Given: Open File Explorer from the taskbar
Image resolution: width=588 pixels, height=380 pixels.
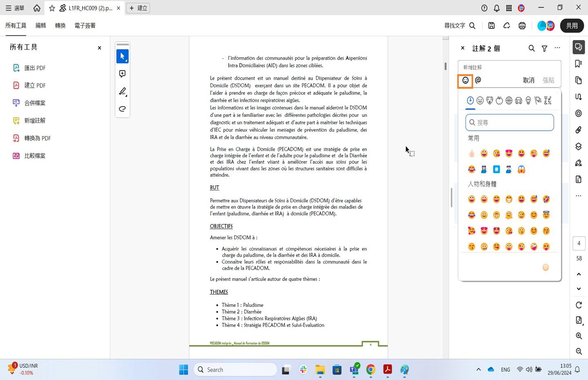Looking at the screenshot, I should click(320, 369).
